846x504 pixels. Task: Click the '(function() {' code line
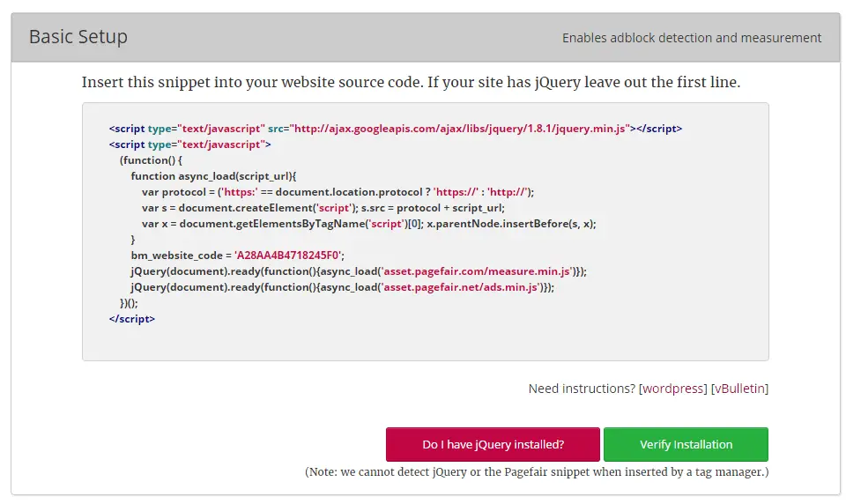(151, 160)
